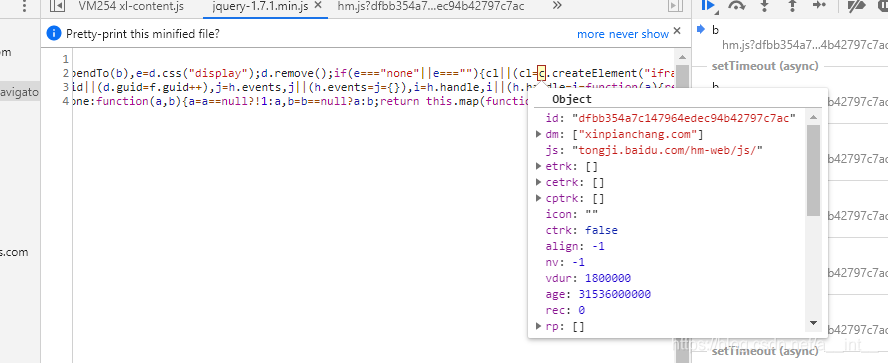Toggle the debugger sidebar pane icon
The width and height of the screenshot is (888, 363).
pyautogui.click(x=674, y=6)
